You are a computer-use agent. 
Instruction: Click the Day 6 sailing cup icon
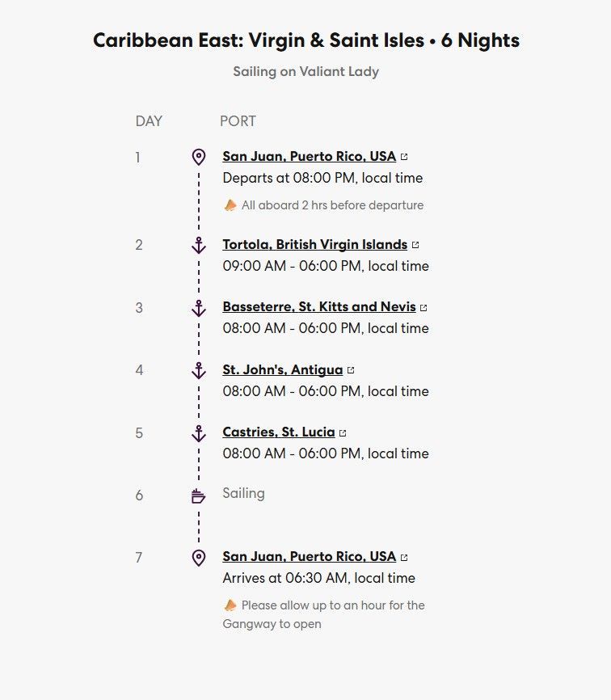click(x=198, y=495)
